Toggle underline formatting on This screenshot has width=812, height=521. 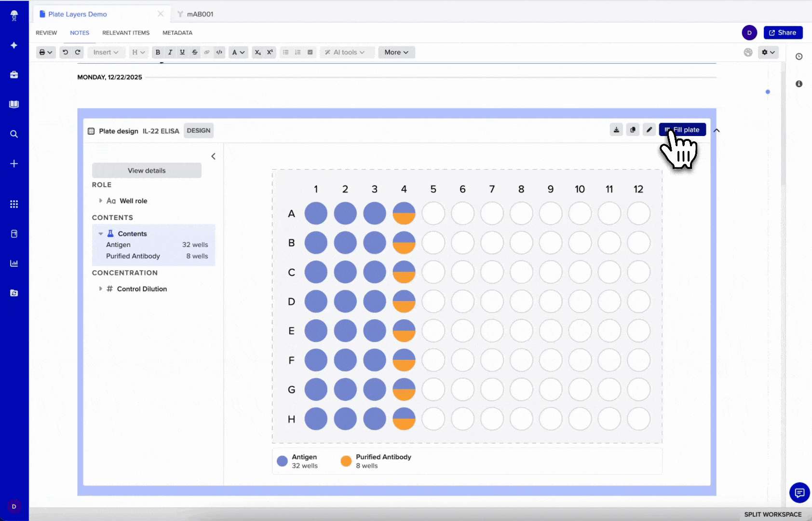[182, 52]
